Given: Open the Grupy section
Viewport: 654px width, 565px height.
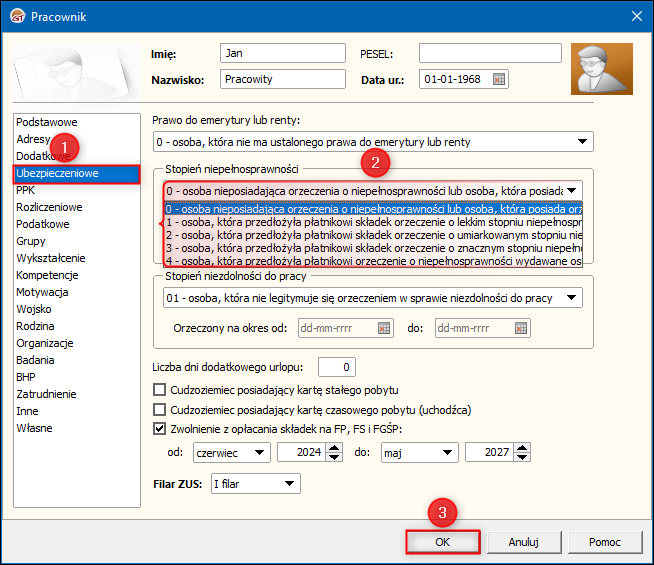Looking at the screenshot, I should click(x=31, y=241).
